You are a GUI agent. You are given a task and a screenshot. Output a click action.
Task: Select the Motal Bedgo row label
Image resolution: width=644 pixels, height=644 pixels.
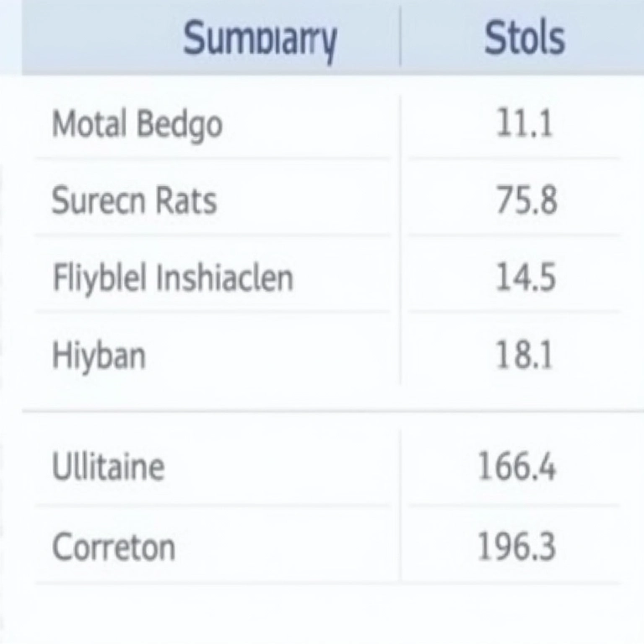(137, 125)
